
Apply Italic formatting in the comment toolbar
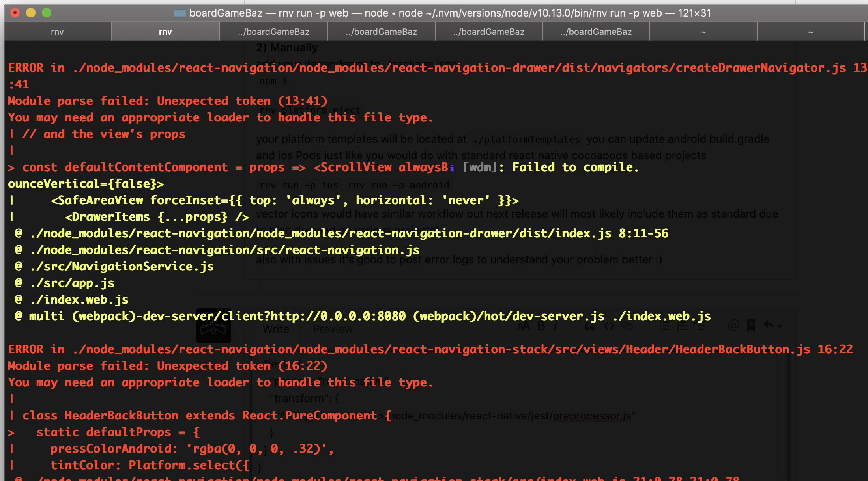556,326
